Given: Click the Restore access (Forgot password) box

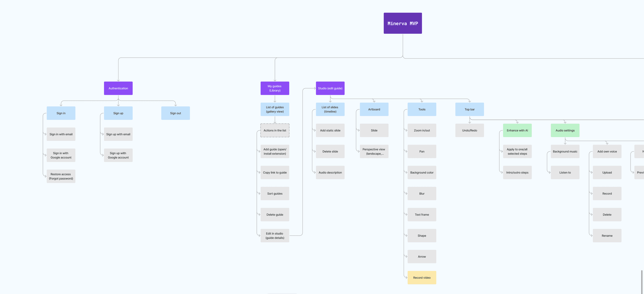Looking at the screenshot, I should pyautogui.click(x=61, y=176).
